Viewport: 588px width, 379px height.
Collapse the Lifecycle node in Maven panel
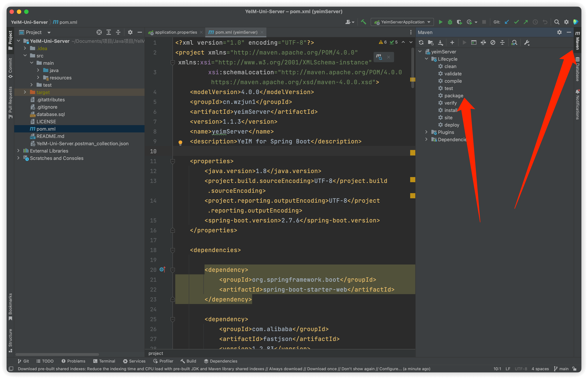coord(426,59)
